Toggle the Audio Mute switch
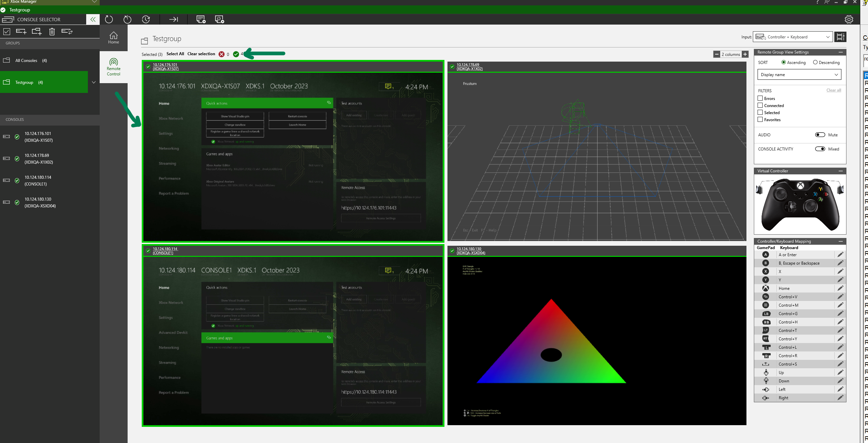Viewport: 868px width, 443px height. pos(820,135)
